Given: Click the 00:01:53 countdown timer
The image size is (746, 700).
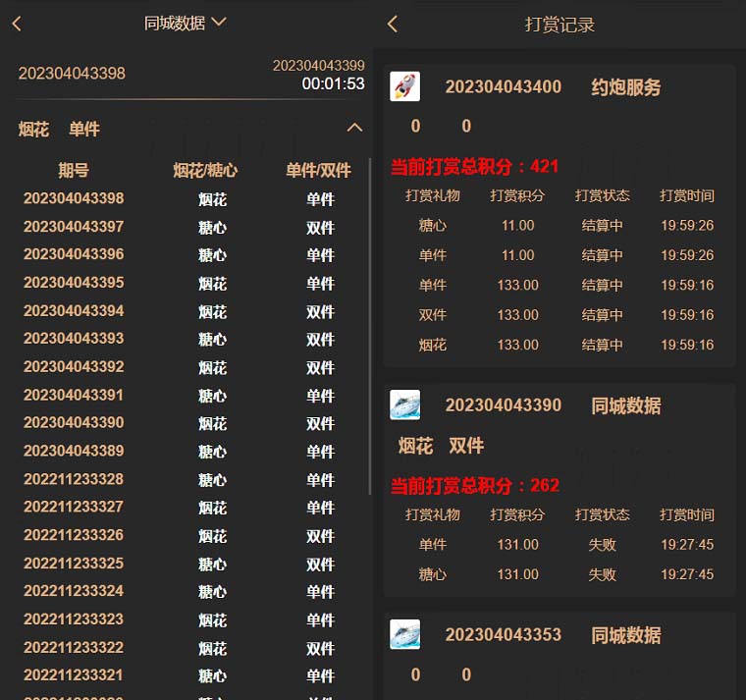Looking at the screenshot, I should click(x=333, y=84).
